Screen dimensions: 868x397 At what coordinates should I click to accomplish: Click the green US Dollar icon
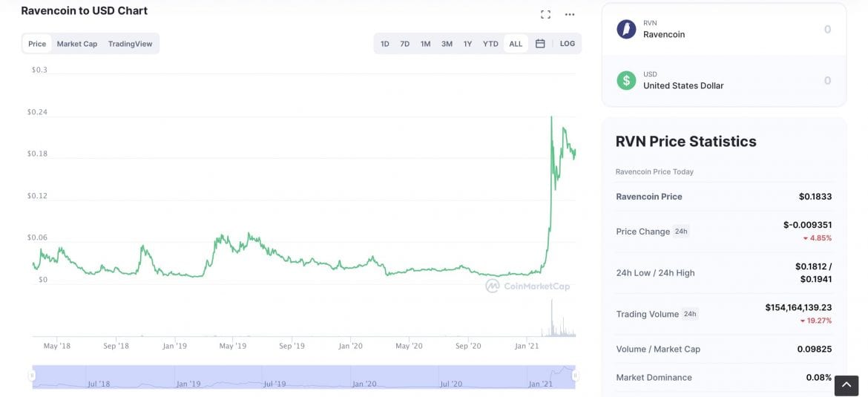point(626,80)
